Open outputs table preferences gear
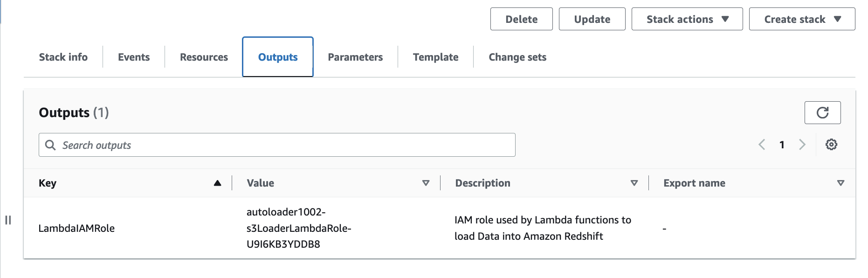Screen dimensions: 868x278 click(831, 145)
